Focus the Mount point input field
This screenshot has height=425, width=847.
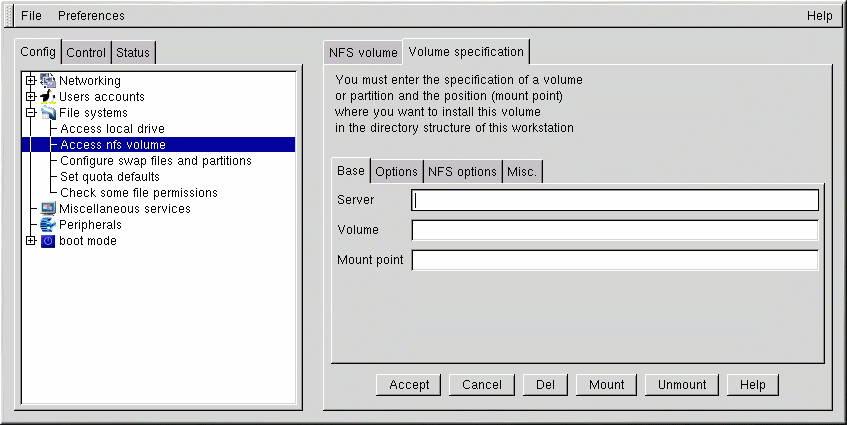pyautogui.click(x=615, y=261)
